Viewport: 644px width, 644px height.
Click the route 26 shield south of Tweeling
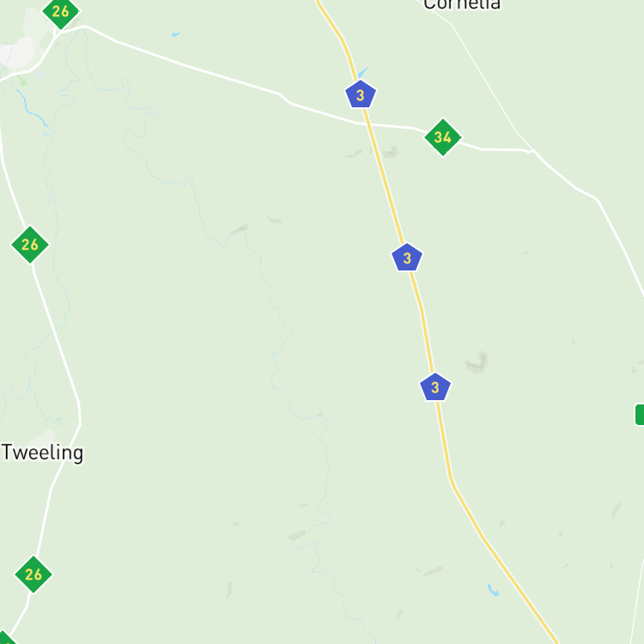pyautogui.click(x=33, y=574)
